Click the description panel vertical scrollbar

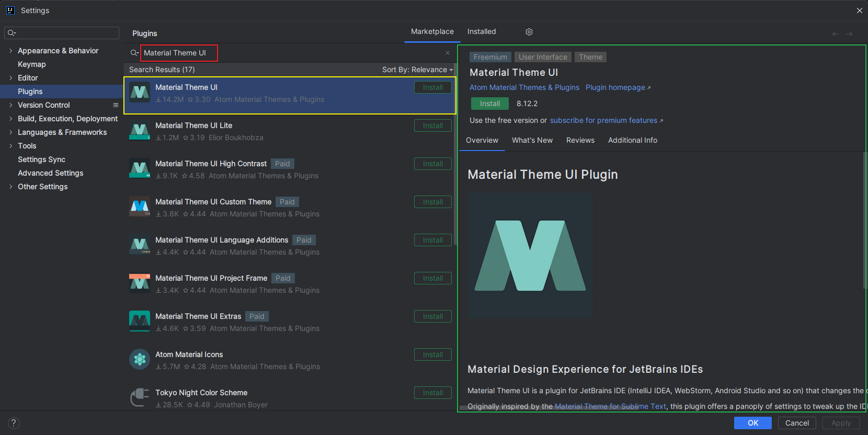click(865, 220)
